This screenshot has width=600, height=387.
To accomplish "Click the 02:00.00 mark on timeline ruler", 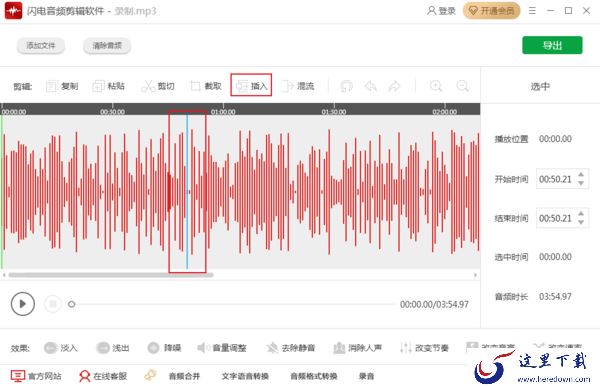I will [x=445, y=111].
